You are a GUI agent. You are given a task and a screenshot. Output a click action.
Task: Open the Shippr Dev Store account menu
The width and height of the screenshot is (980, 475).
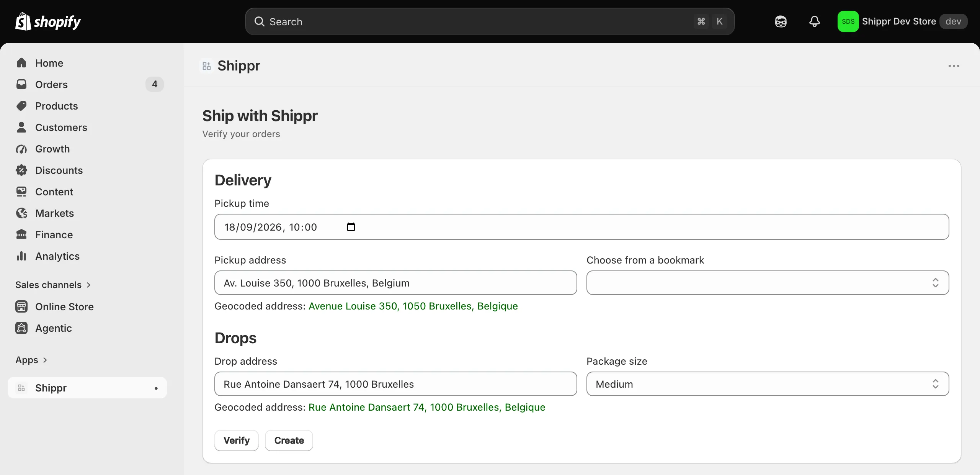point(902,21)
